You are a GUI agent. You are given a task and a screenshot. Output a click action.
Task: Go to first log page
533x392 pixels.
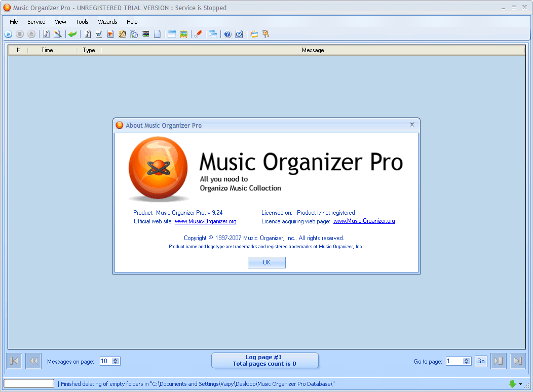(x=14, y=361)
